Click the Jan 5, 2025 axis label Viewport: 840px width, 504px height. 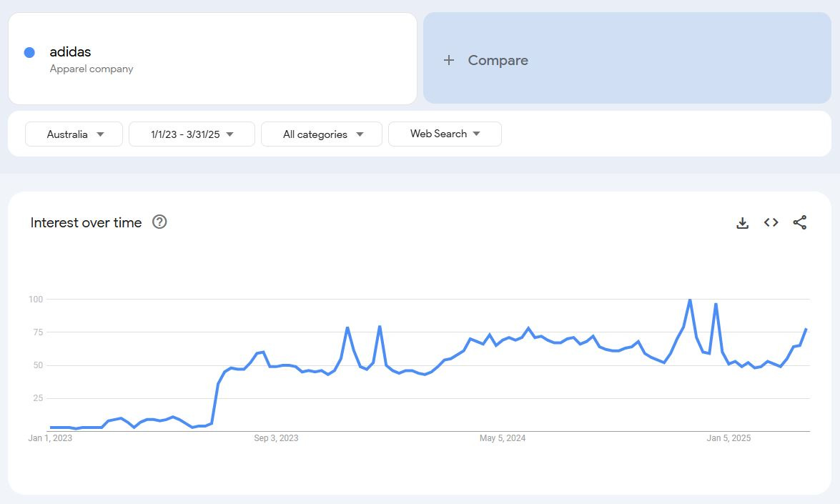coord(728,438)
